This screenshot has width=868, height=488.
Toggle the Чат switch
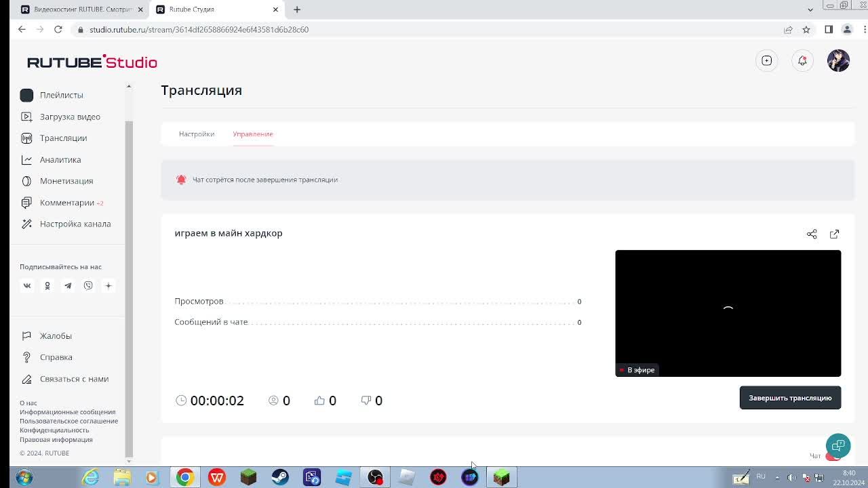[x=833, y=456]
